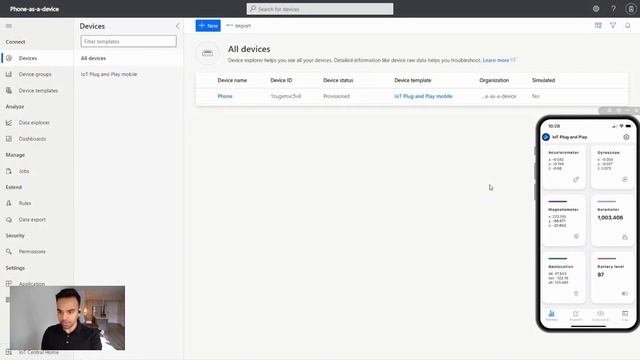Click the Rules icon
The width and height of the screenshot is (640, 360).
click(x=9, y=203)
